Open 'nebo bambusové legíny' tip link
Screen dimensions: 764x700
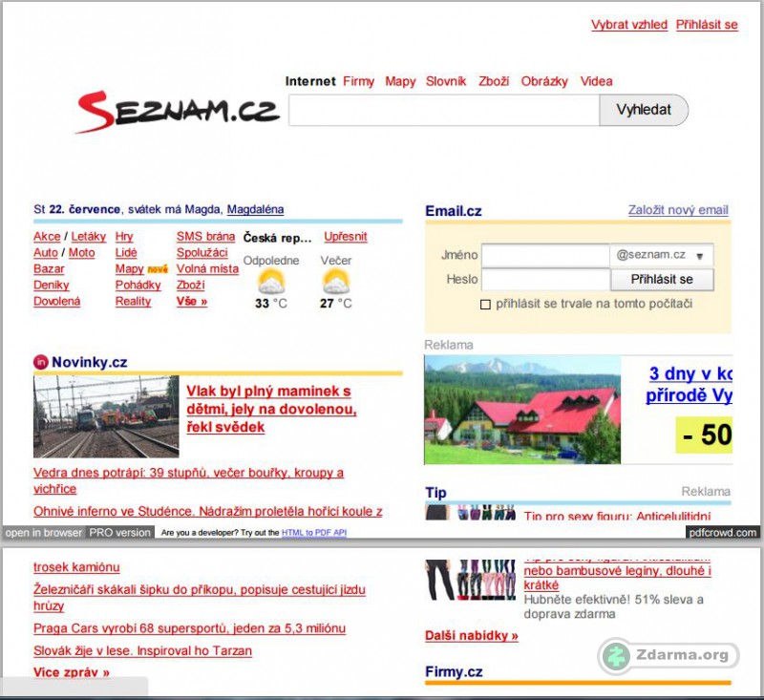pos(617,578)
